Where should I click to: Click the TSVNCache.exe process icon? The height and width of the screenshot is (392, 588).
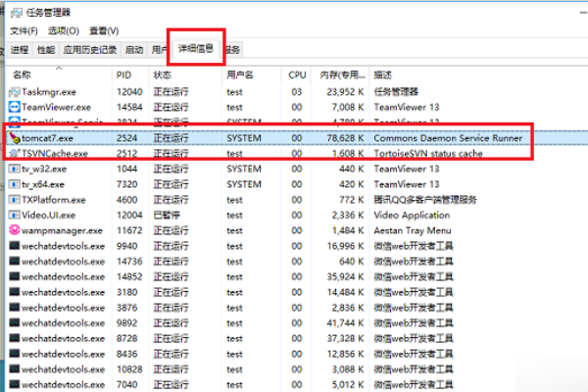click(x=15, y=154)
